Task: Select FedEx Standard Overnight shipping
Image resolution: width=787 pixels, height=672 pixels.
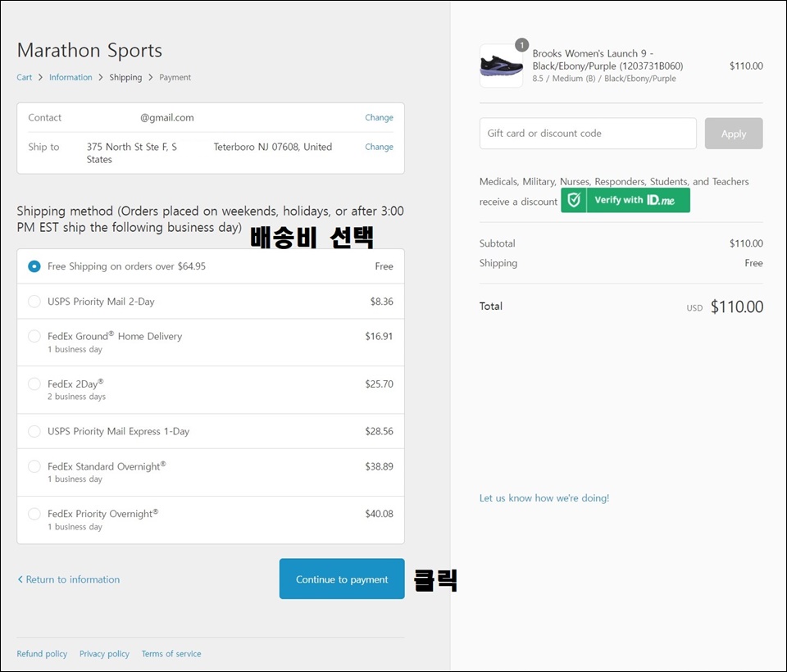Action: point(34,466)
